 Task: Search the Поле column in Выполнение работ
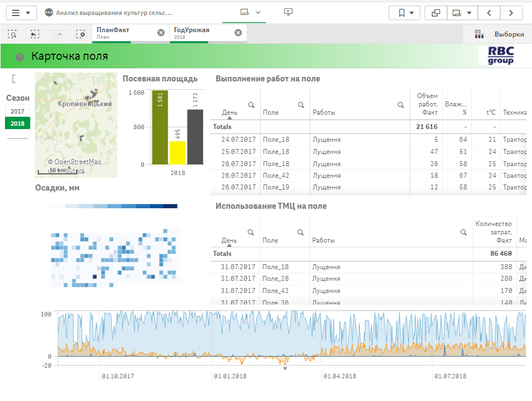coord(301,105)
